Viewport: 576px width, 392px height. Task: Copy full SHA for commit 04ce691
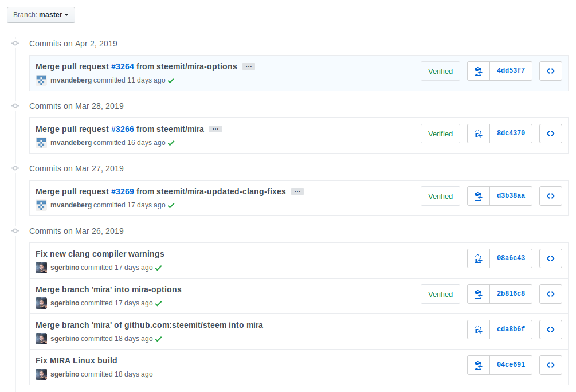point(479,365)
